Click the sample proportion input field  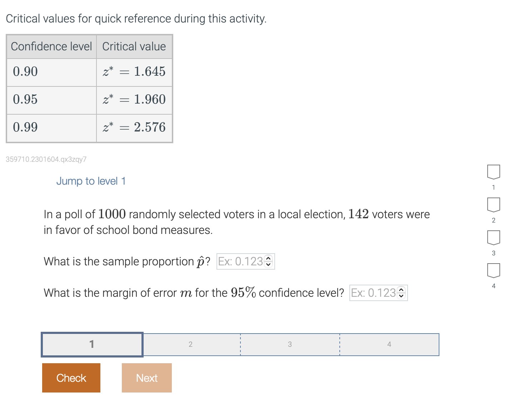(239, 261)
